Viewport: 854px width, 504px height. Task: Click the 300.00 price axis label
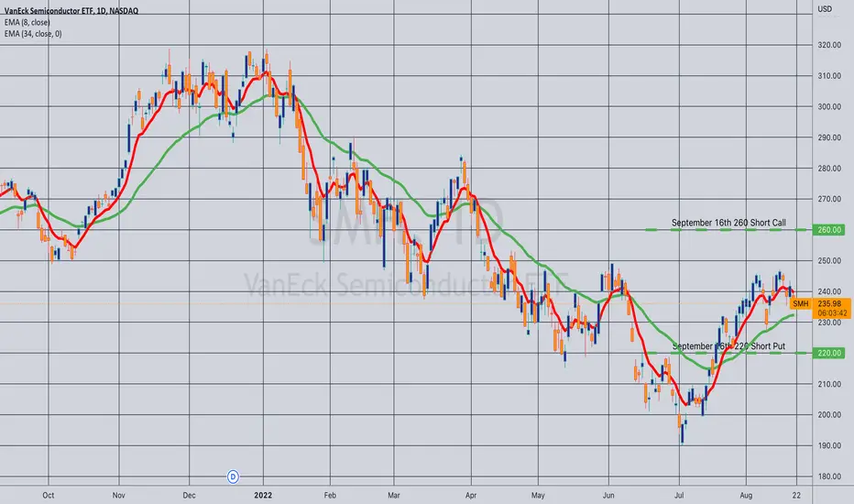pos(829,107)
